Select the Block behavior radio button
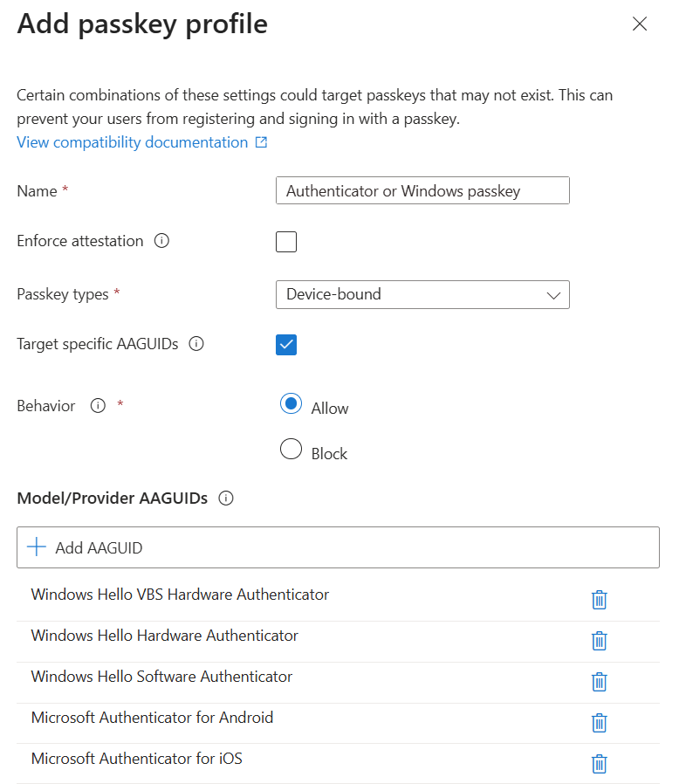This screenshot has height=784, width=679. (291, 449)
